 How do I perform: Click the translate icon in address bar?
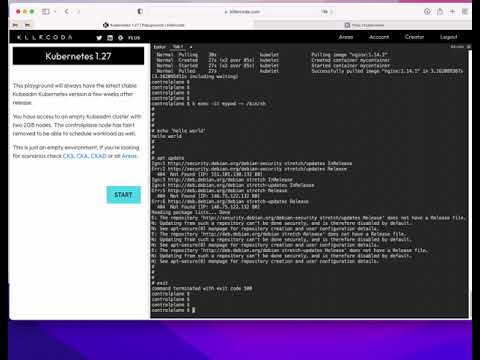click(325, 12)
